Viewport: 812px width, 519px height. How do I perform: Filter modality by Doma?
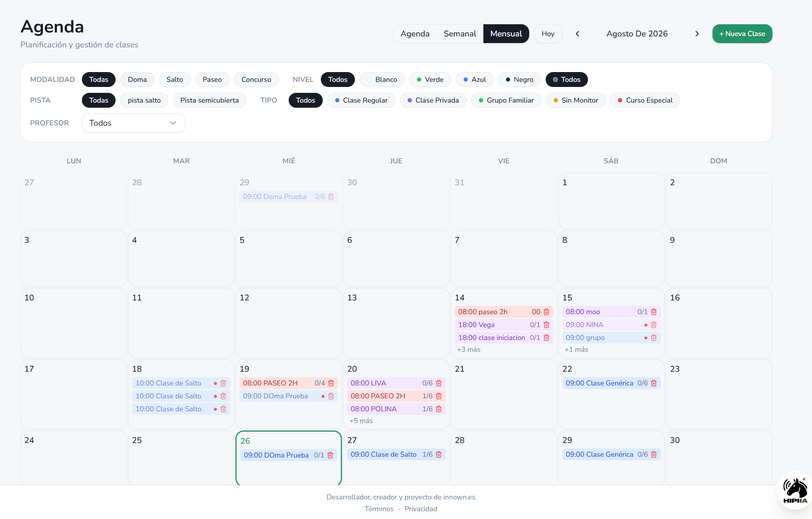(137, 80)
